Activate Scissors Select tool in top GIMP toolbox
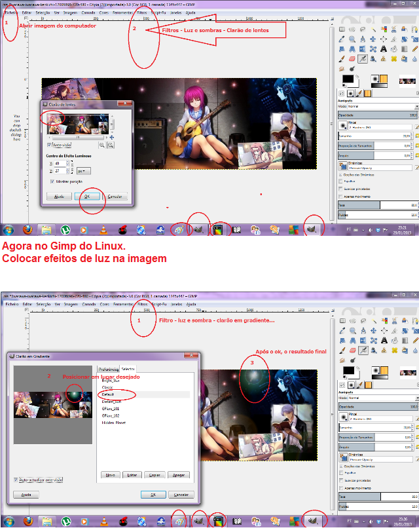 click(x=394, y=29)
